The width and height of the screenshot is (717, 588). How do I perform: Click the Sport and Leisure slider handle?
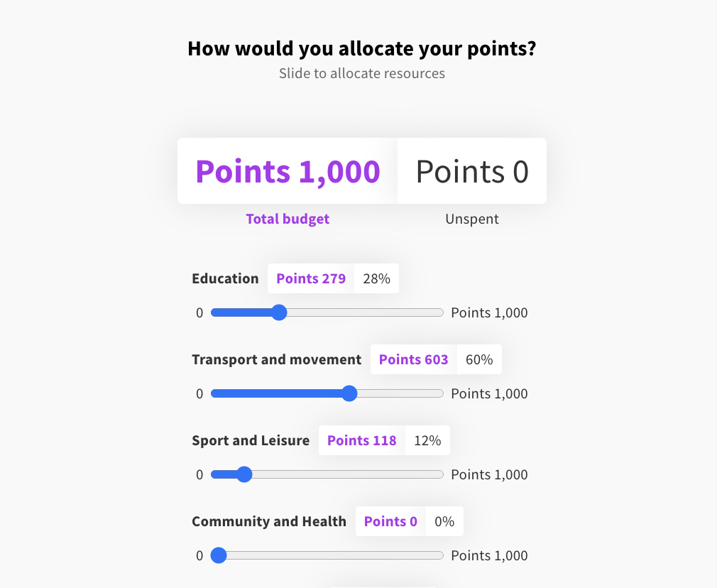pyautogui.click(x=244, y=474)
